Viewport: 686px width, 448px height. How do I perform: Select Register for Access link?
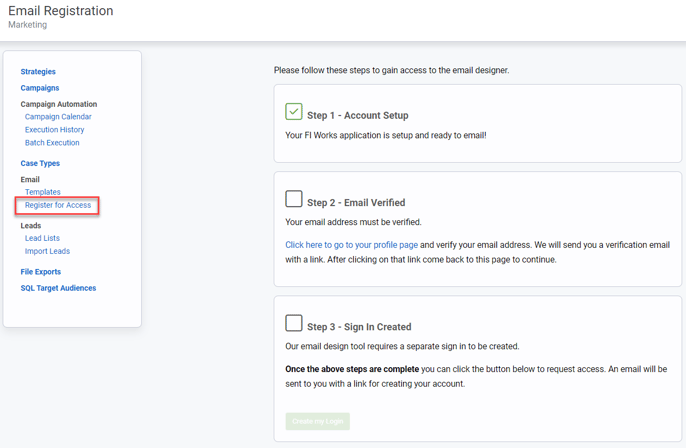tap(58, 205)
